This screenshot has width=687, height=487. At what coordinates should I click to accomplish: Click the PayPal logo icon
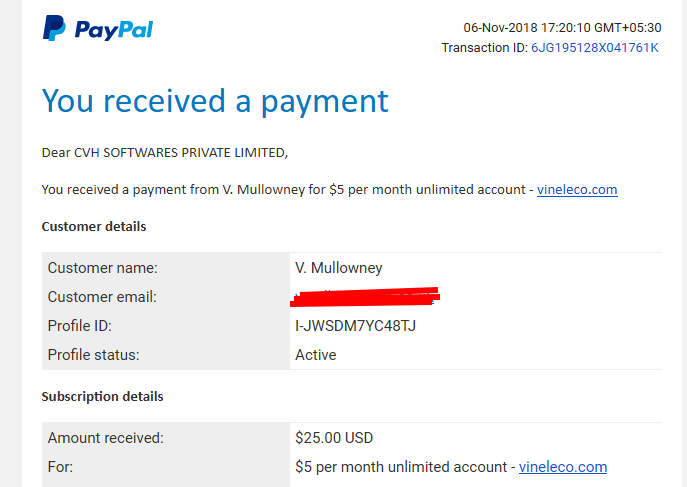pos(54,28)
